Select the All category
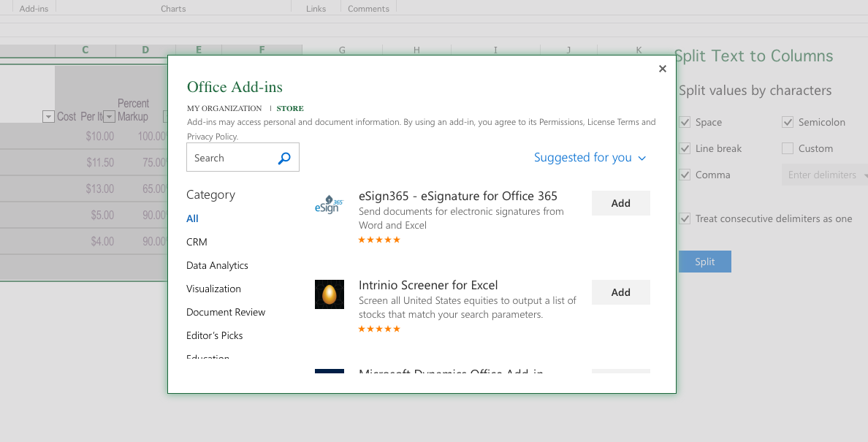The width and height of the screenshot is (868, 442). pos(192,218)
